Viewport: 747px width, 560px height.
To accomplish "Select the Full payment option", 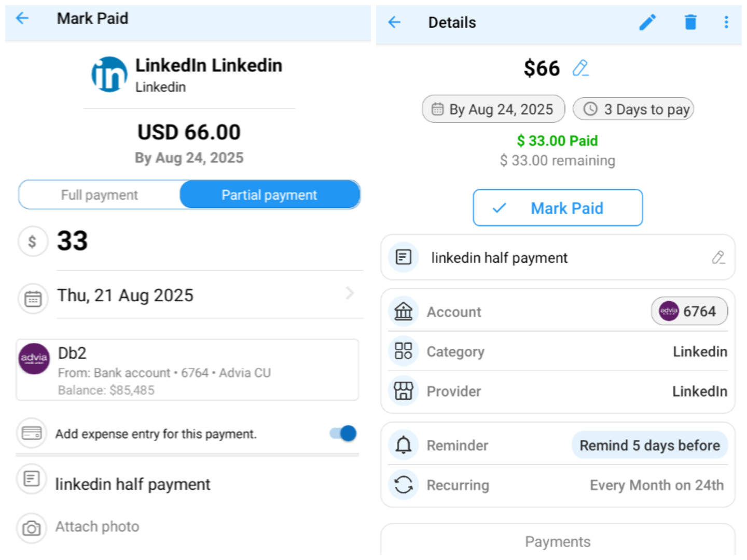I will (x=100, y=195).
